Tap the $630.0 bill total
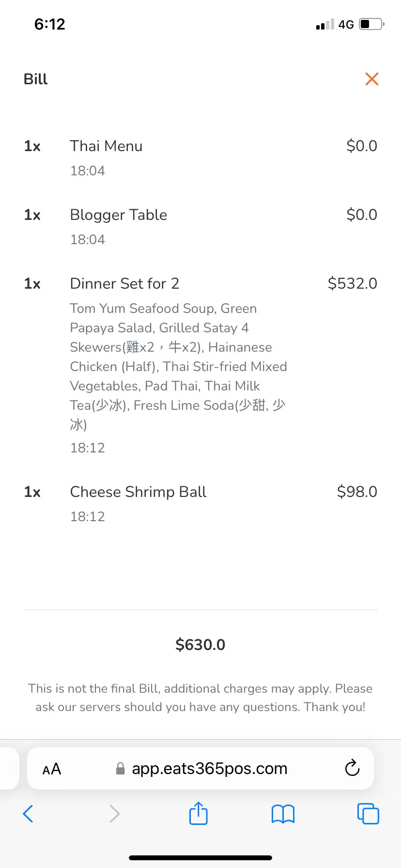This screenshot has height=868, width=401. [200, 645]
